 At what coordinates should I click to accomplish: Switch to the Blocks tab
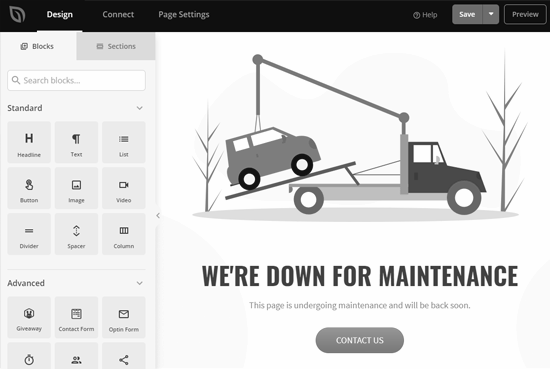38,46
